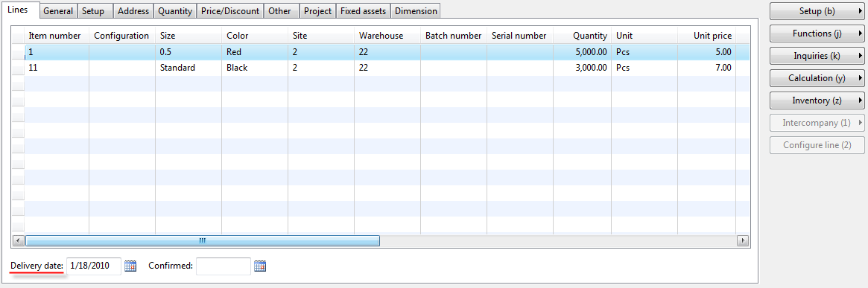The image size is (868, 288).
Task: Click the Item number cell showing 11
Action: pos(57,68)
